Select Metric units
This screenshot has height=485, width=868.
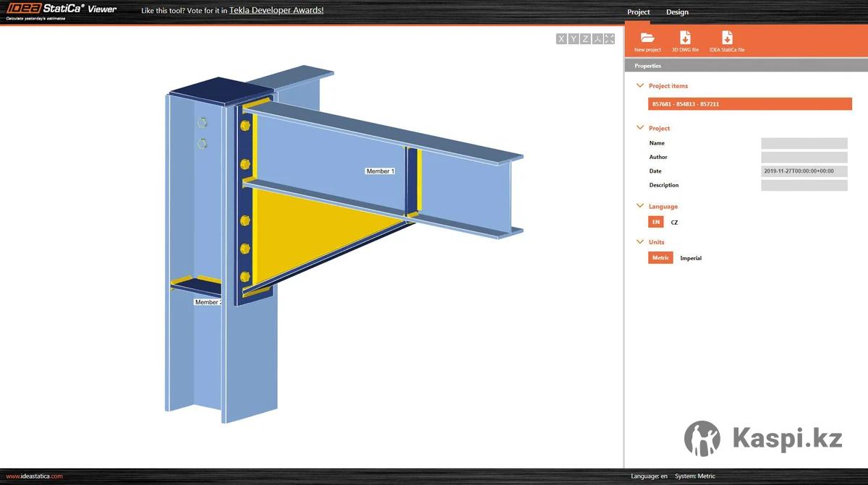tap(660, 258)
